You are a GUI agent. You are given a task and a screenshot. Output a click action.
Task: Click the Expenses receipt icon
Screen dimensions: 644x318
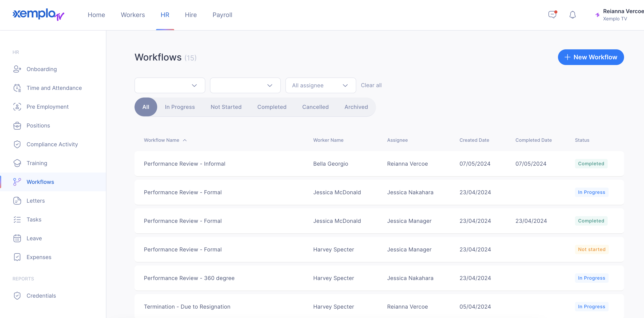(x=17, y=257)
